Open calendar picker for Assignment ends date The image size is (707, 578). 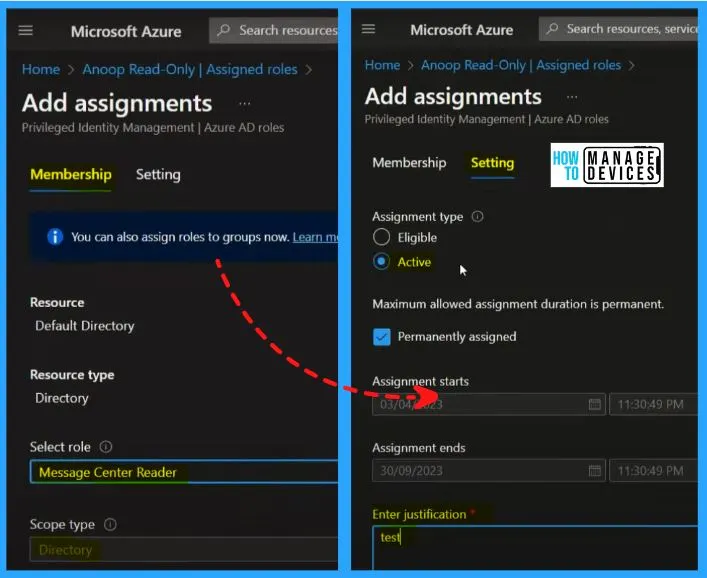coord(595,471)
